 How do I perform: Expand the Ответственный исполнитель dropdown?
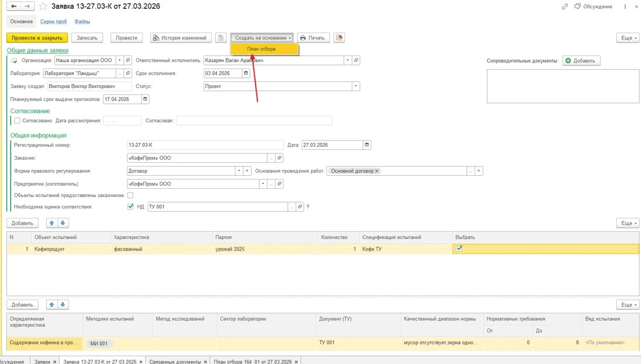(348, 60)
